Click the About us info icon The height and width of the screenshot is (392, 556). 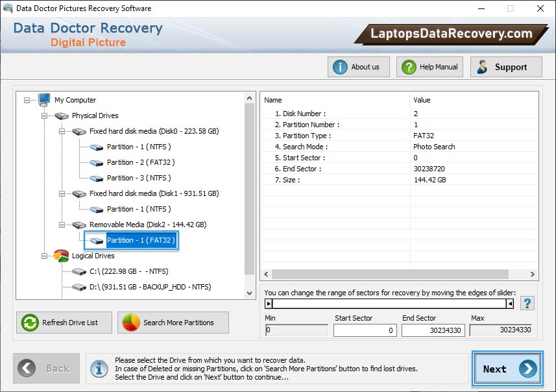pyautogui.click(x=340, y=67)
